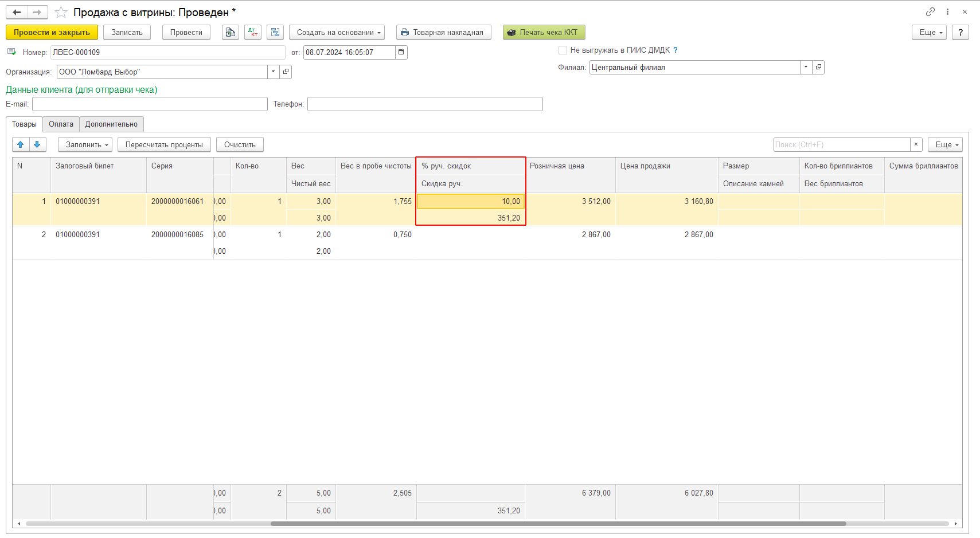The width and height of the screenshot is (980, 538).
Task: Click Залоговый билет column header
Action: click(x=98, y=175)
